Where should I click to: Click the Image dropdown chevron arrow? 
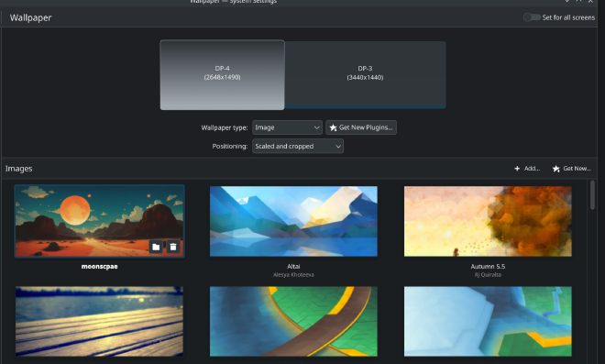pyautogui.click(x=316, y=127)
